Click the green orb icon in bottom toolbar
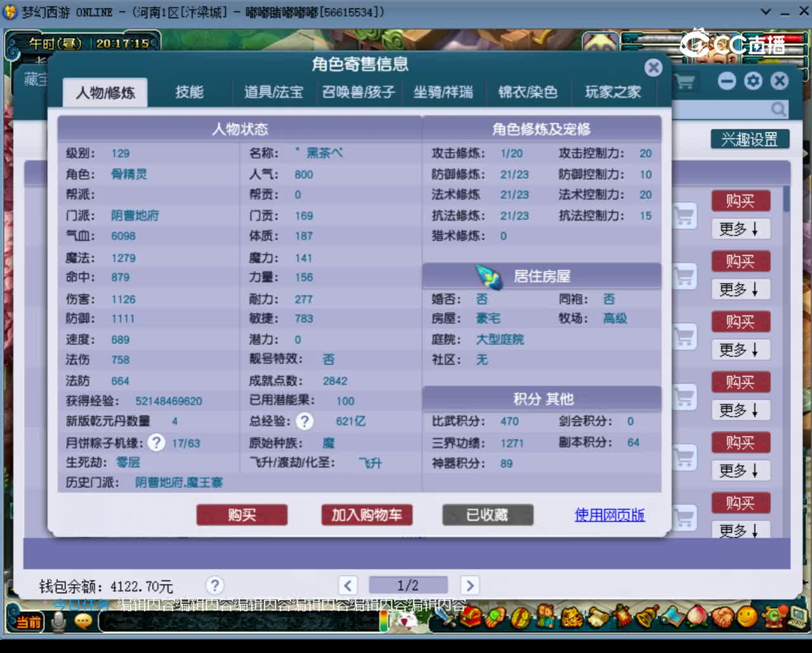Screen dimensions: 812x653 tap(495, 617)
